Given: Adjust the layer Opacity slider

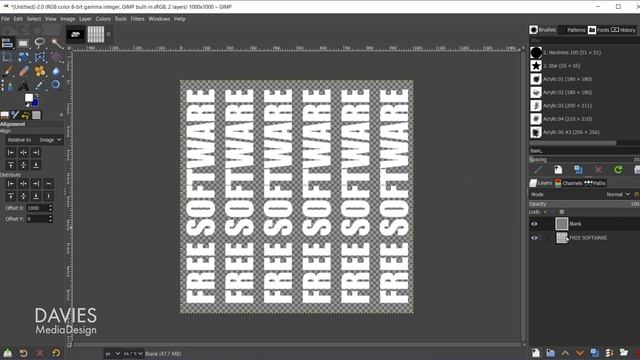Looking at the screenshot, I should click(x=584, y=204).
